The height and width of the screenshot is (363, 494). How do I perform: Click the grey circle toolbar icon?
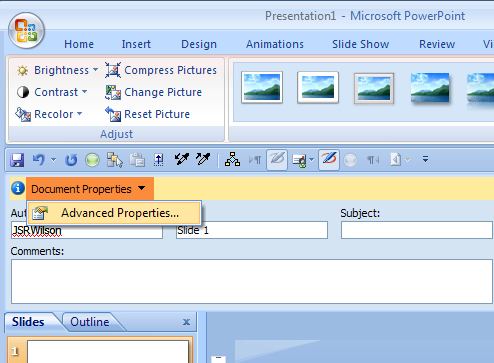pos(350,160)
